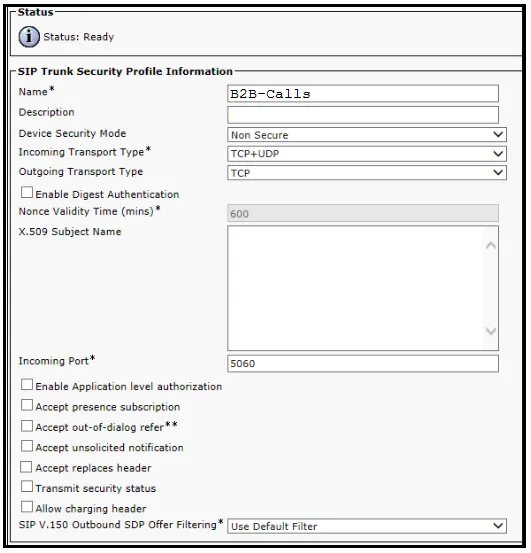Open the Incoming Transport Type dropdown
The image size is (531, 553).
coord(367,154)
